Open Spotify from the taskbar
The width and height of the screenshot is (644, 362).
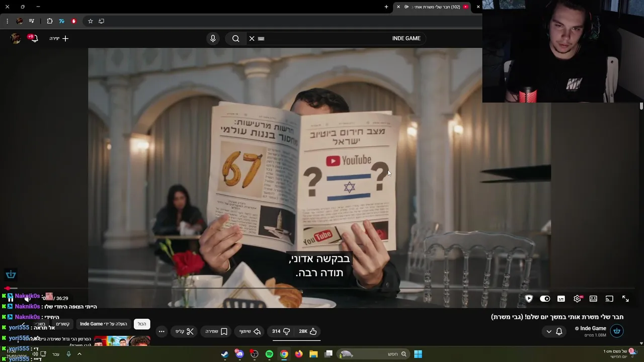tap(269, 354)
